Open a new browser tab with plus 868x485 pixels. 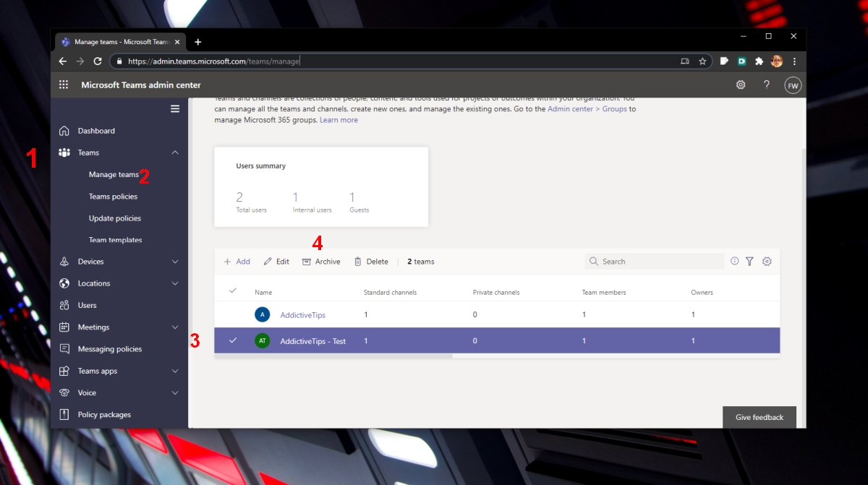(198, 42)
